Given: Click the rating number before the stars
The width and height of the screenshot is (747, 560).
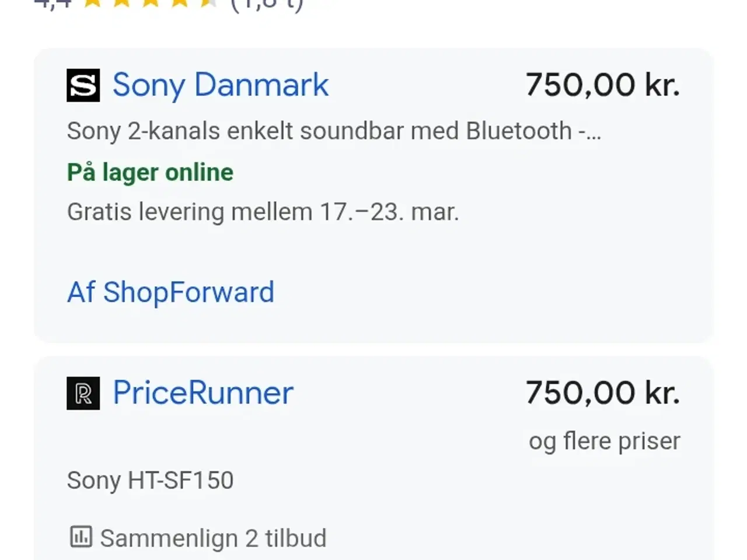Looking at the screenshot, I should (54, 3).
